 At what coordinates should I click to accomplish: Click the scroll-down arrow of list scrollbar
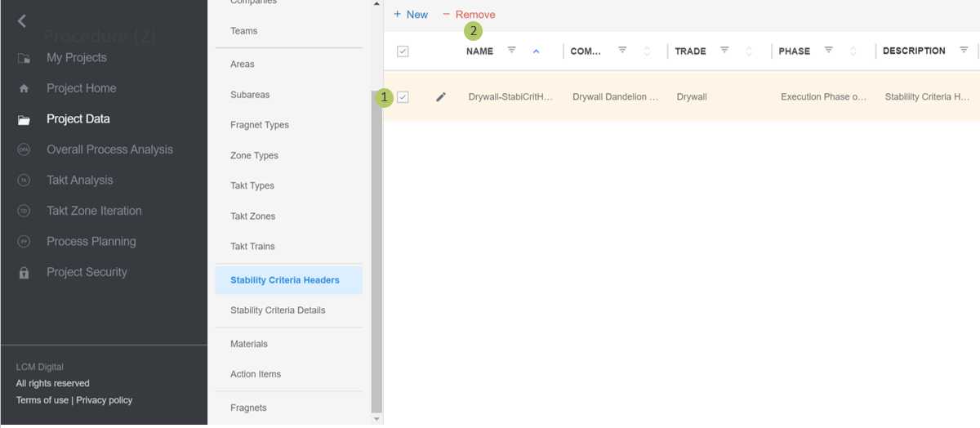click(x=376, y=419)
